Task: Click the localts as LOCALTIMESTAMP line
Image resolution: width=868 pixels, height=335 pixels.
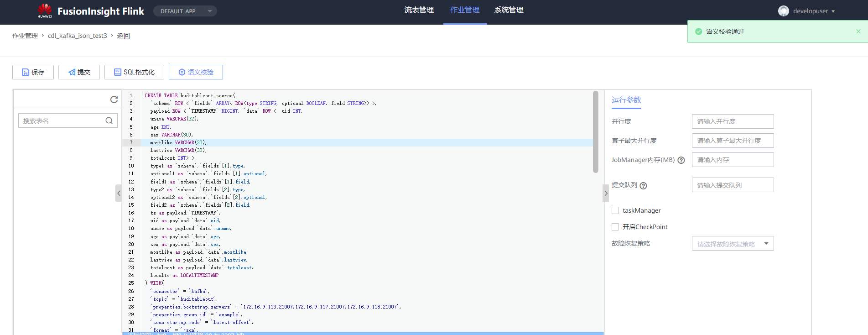Action: coord(184,275)
